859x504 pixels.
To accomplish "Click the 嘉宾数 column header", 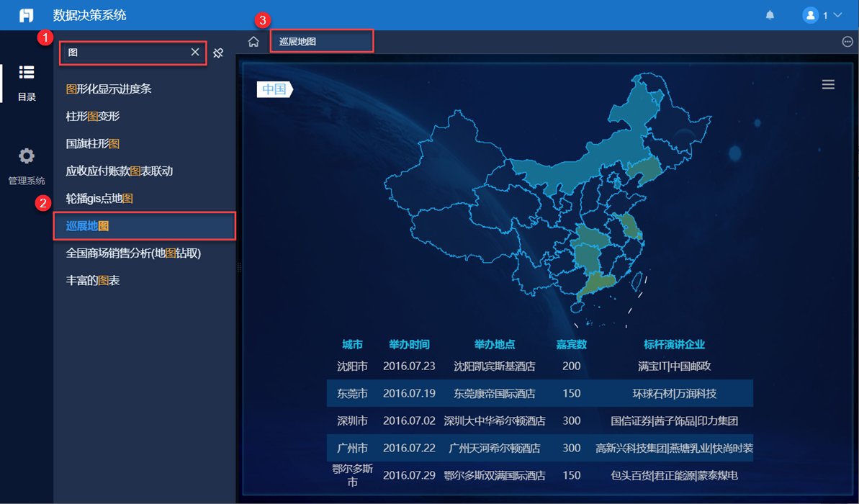I will 572,345.
